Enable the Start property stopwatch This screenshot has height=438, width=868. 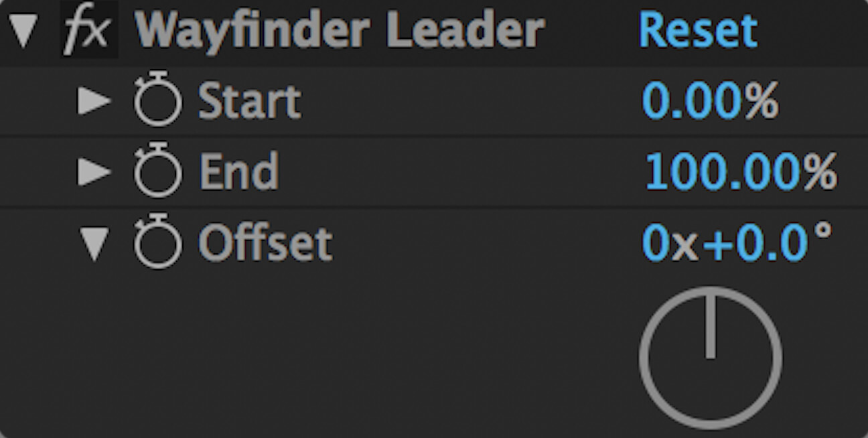[x=158, y=101]
